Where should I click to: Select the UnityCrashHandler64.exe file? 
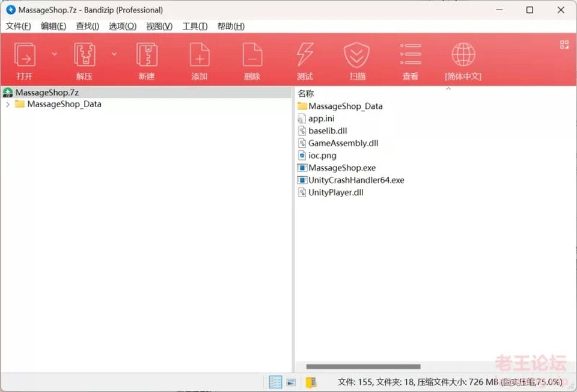[356, 180]
